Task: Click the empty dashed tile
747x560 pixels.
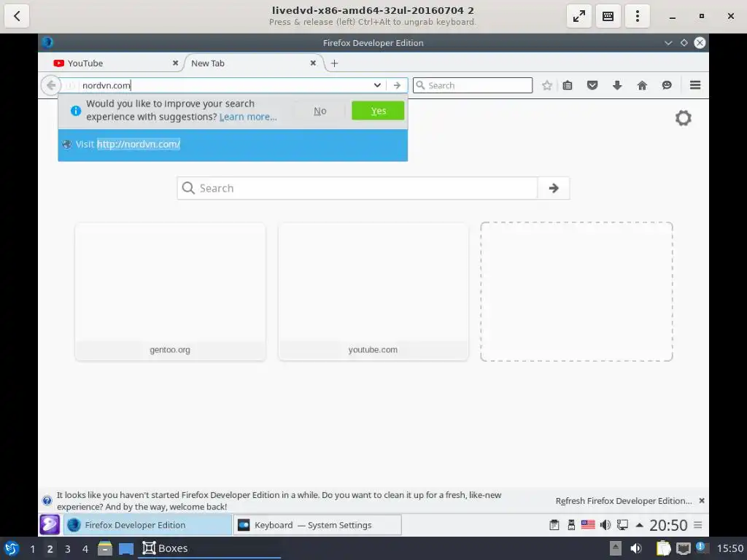Action: point(576,292)
